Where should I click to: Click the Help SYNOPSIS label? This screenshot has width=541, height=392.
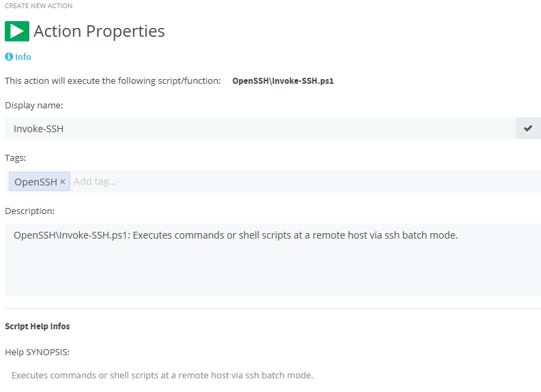(38, 352)
